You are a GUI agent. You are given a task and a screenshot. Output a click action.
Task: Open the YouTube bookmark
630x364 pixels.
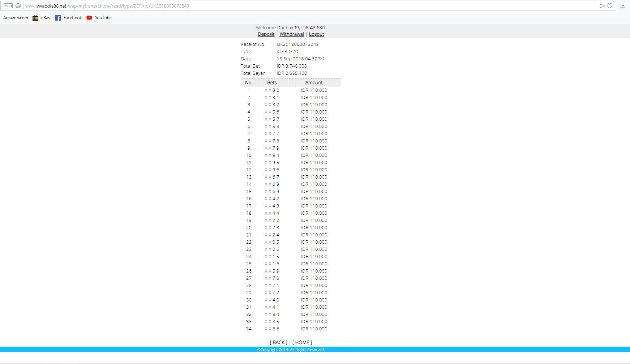click(x=99, y=18)
